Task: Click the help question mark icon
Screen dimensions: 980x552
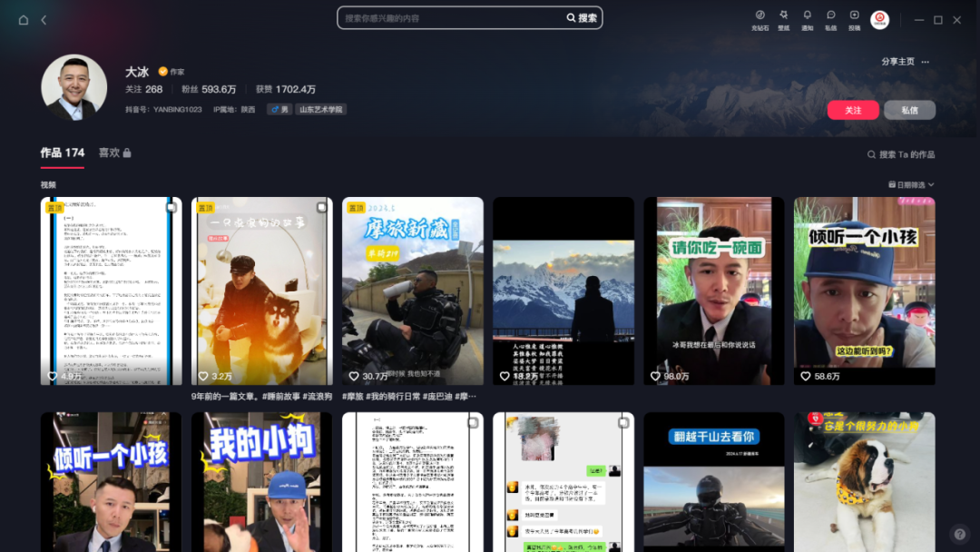Action: point(958,534)
